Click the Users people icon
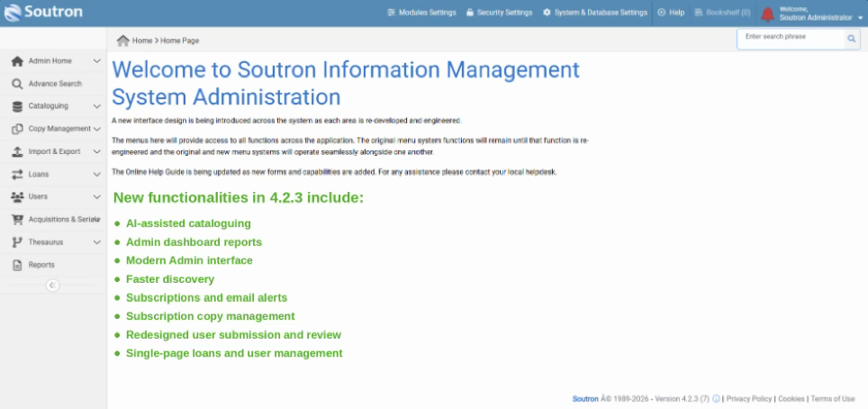This screenshot has width=868, height=409. click(x=17, y=196)
